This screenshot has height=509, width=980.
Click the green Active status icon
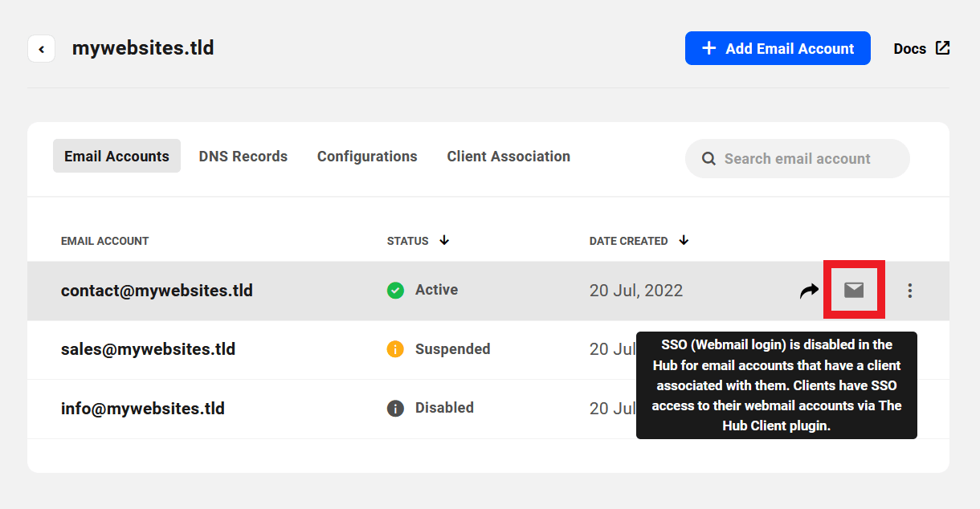395,290
